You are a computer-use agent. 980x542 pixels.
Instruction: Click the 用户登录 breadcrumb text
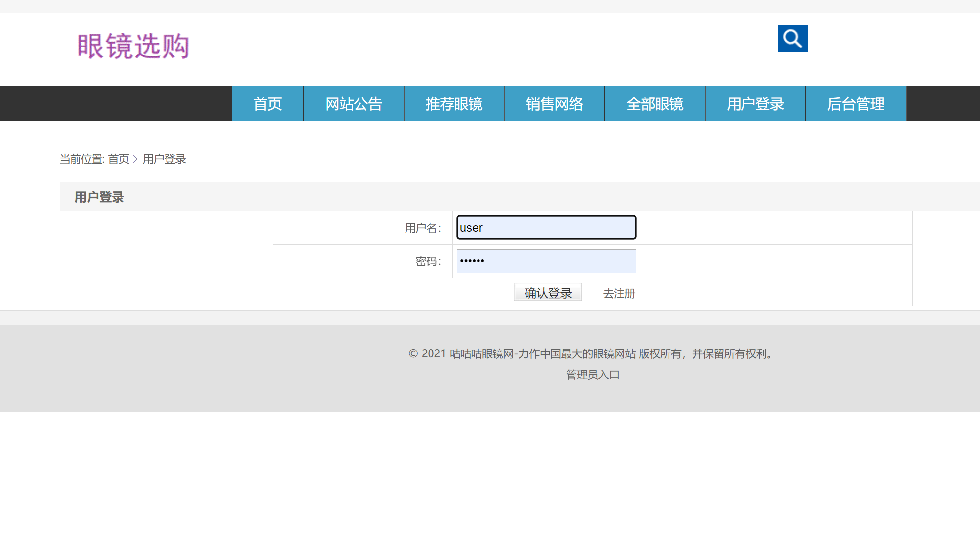165,159
